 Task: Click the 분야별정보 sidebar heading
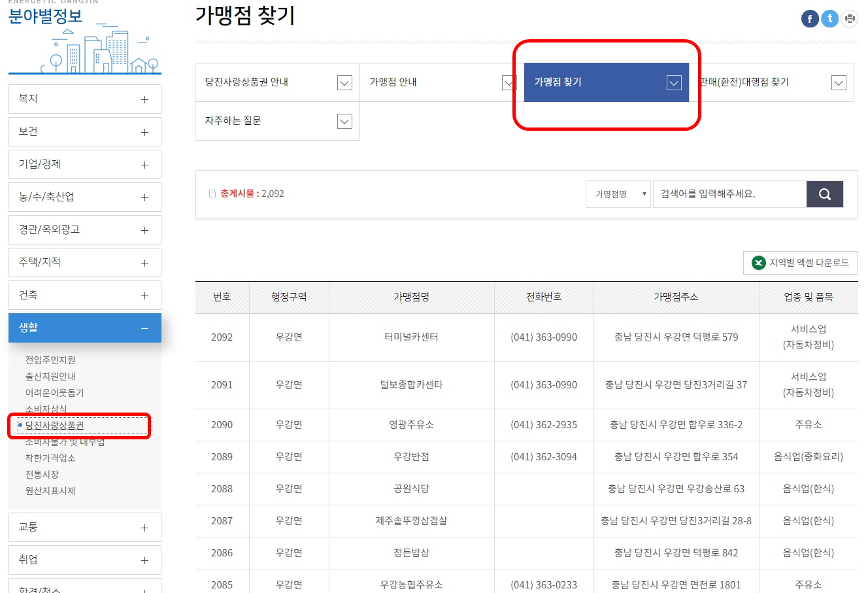coord(46,17)
